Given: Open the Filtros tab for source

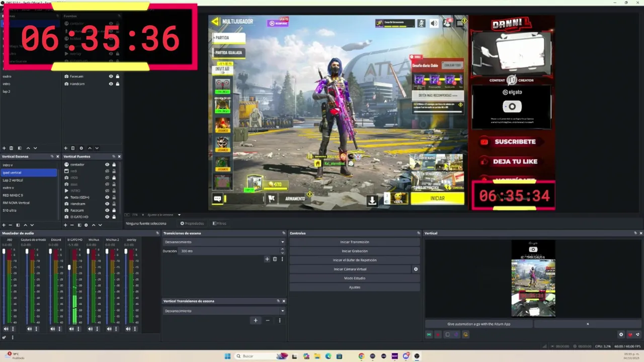Looking at the screenshot, I should (219, 223).
